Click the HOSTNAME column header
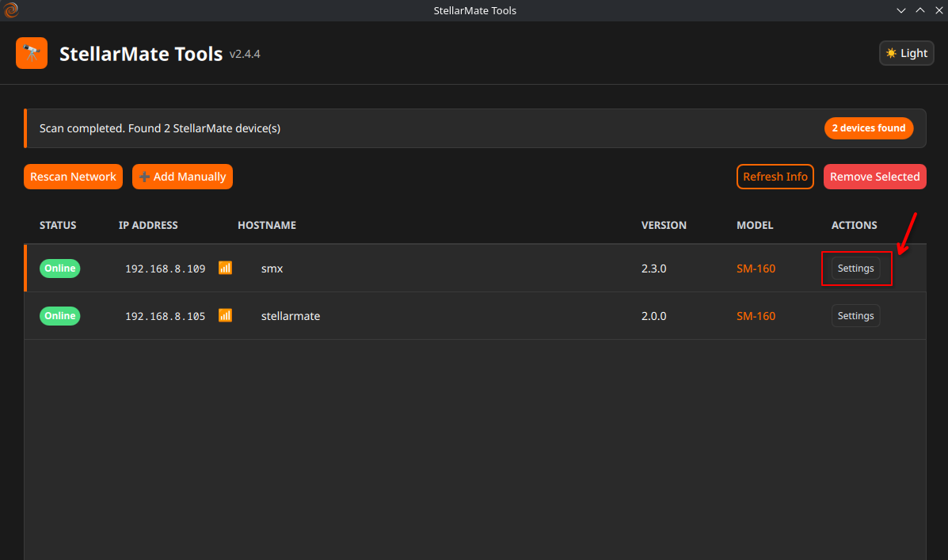Image resolution: width=948 pixels, height=560 pixels. tap(267, 225)
